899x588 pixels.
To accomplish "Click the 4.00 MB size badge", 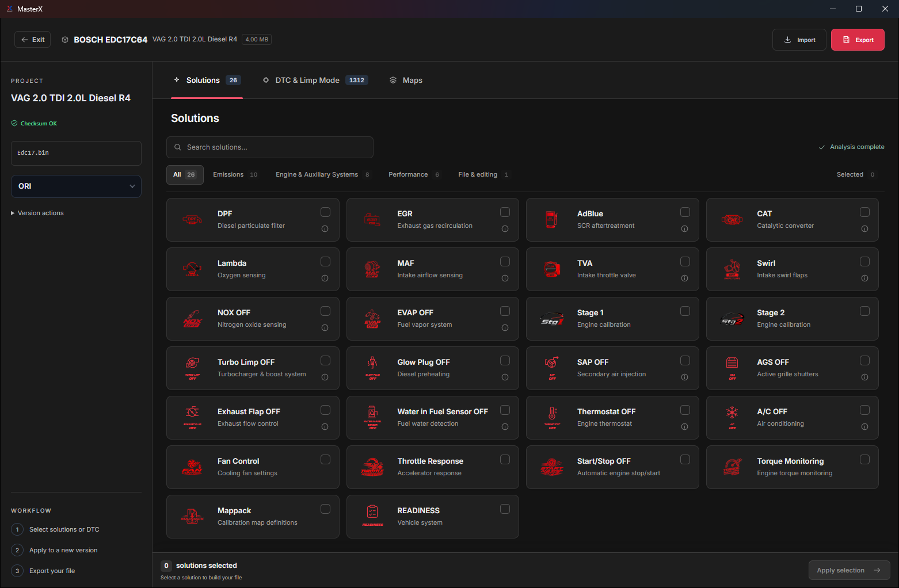I will pyautogui.click(x=257, y=40).
